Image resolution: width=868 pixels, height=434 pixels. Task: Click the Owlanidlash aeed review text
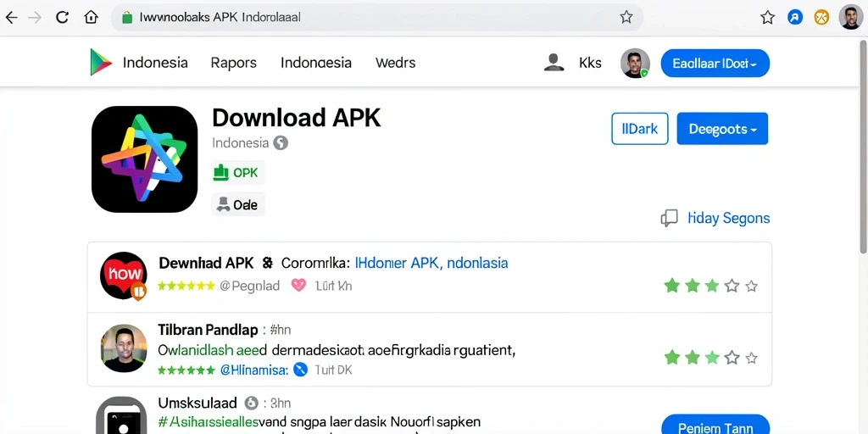coord(337,350)
